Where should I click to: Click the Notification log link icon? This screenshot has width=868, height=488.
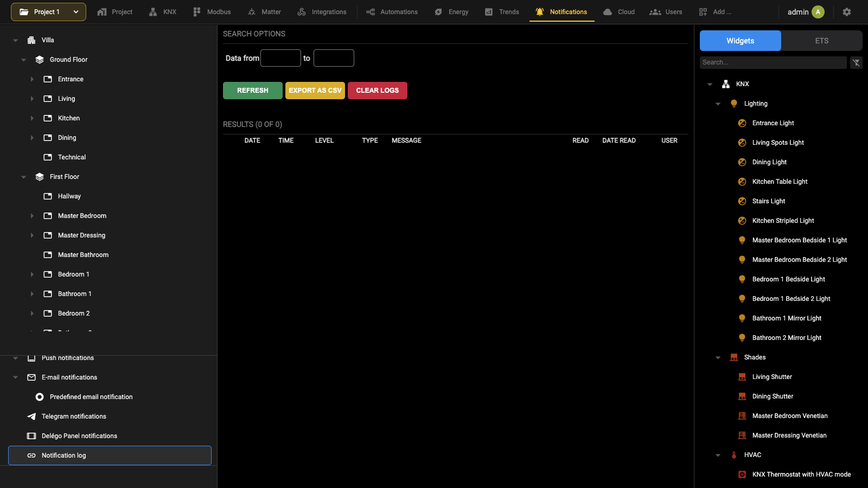(x=31, y=455)
